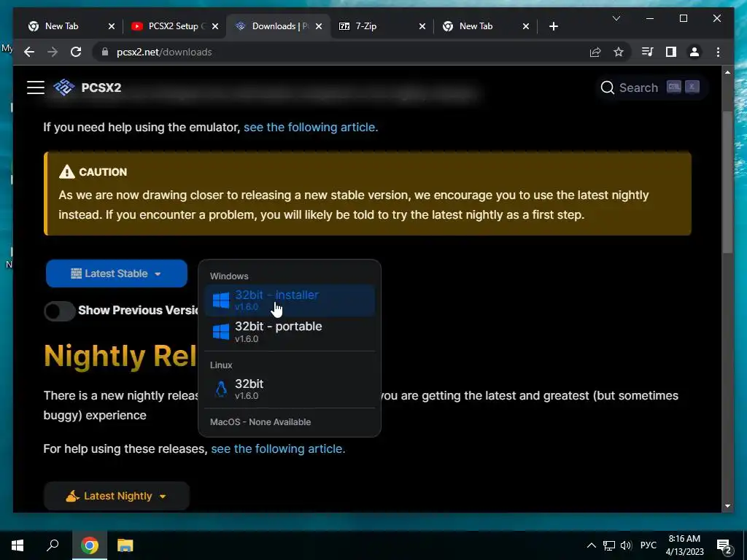This screenshot has height=560, width=747.
Task: Open the notification center icon
Action: [x=724, y=545]
